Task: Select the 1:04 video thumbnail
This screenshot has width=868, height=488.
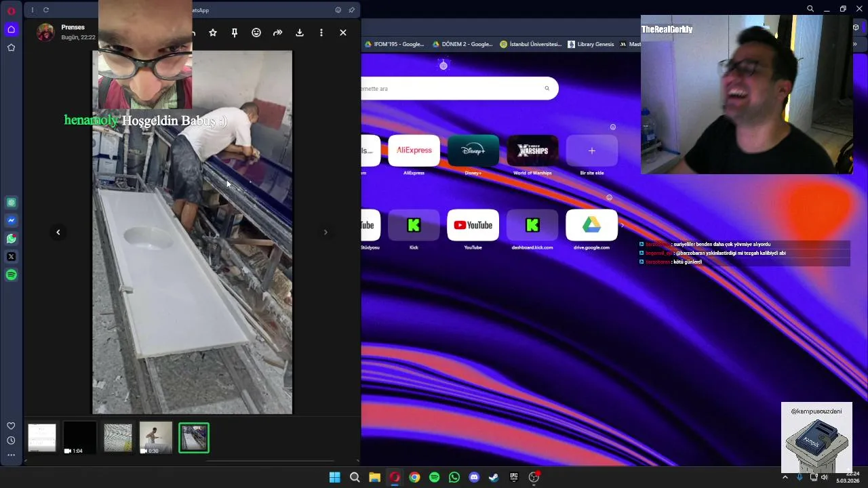Action: 80,438
